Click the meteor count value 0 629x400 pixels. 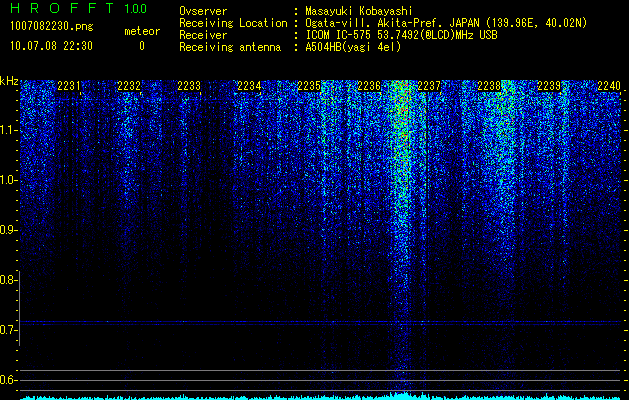pyautogui.click(x=142, y=46)
